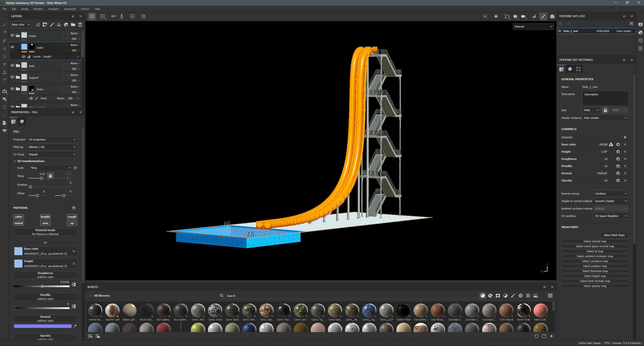Click the Normal uniform color swatch
644x346 pixels.
pyautogui.click(x=43, y=326)
